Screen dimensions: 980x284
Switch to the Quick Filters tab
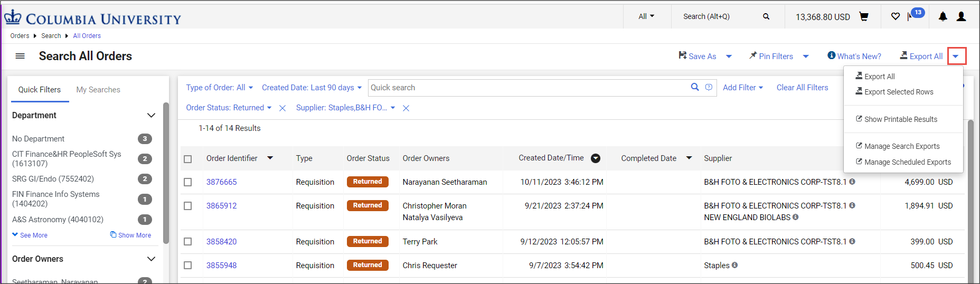point(40,90)
